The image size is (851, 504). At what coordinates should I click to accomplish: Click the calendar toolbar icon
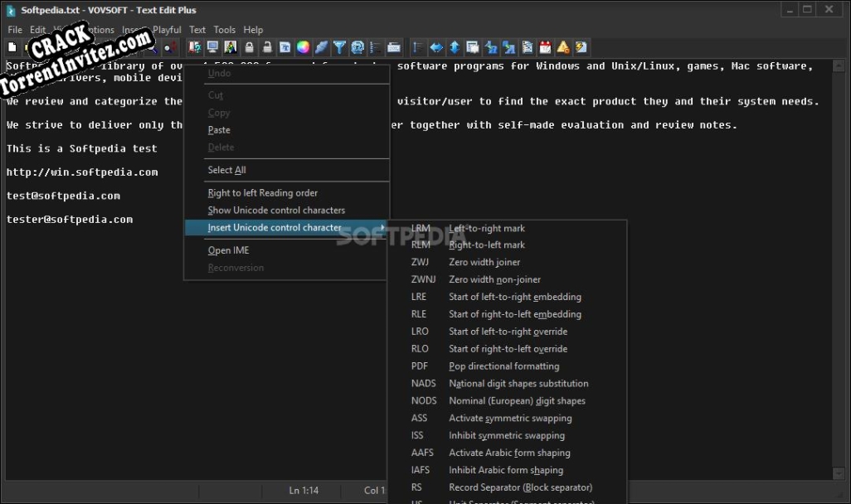click(545, 47)
